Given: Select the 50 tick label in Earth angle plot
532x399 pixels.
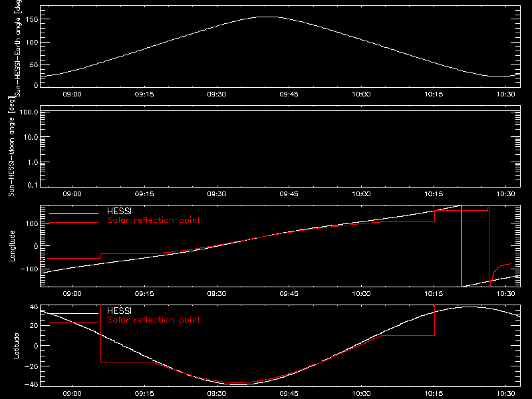Looking at the screenshot, I should (34, 65).
